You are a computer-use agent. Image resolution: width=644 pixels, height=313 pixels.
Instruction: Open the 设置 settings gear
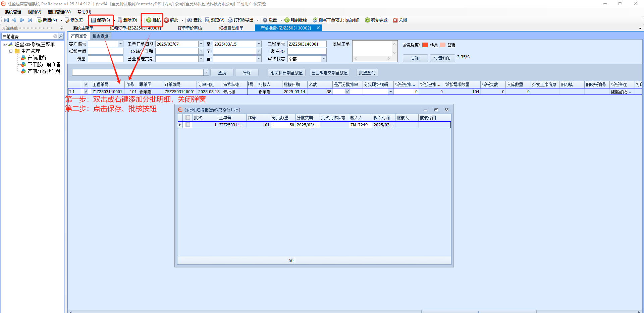click(270, 20)
